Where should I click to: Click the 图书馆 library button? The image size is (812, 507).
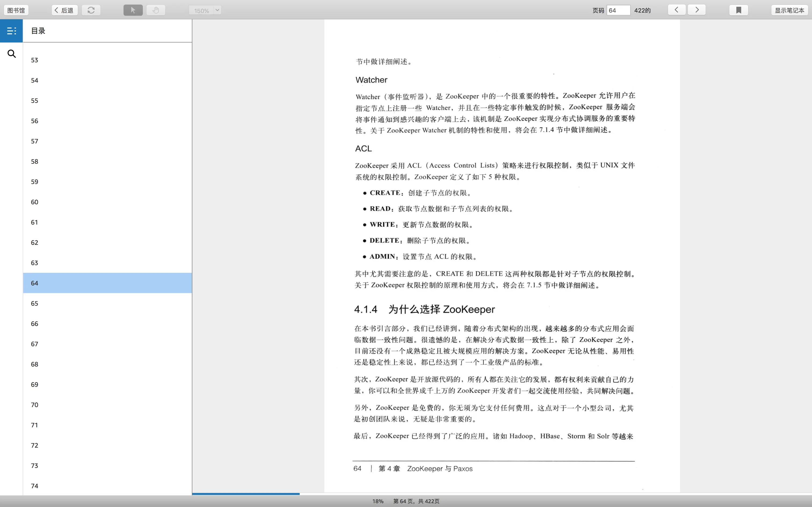point(16,10)
